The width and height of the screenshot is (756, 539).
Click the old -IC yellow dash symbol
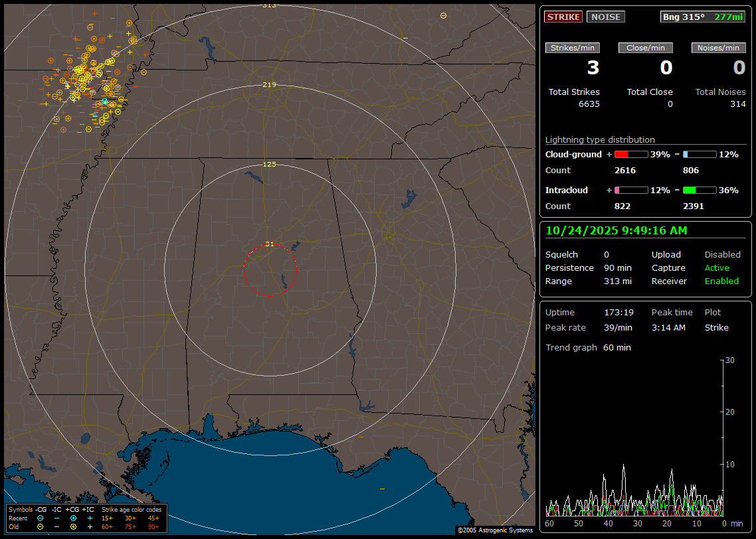[x=56, y=526]
